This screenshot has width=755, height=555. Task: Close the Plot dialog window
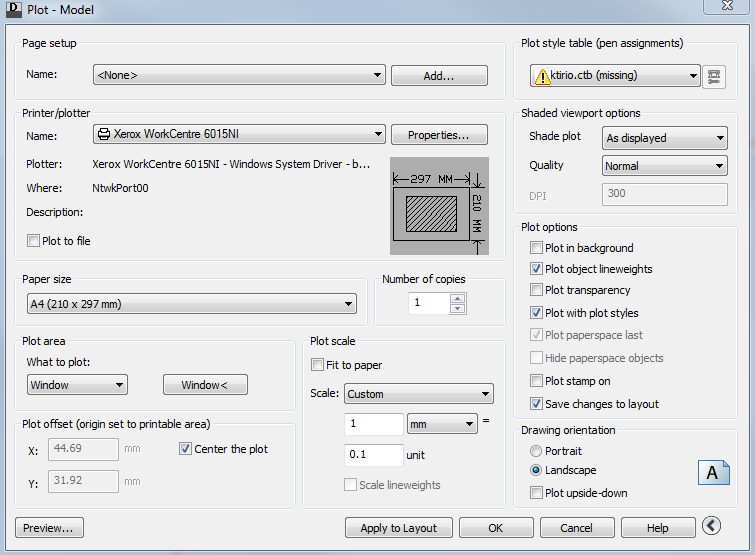click(727, 6)
